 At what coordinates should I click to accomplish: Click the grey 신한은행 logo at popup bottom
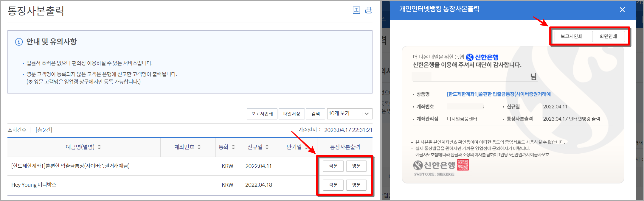coord(434,165)
